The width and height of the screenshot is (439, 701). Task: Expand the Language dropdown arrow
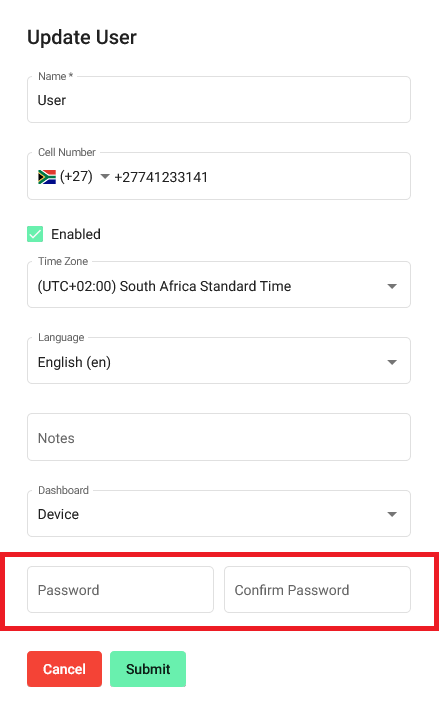point(392,362)
